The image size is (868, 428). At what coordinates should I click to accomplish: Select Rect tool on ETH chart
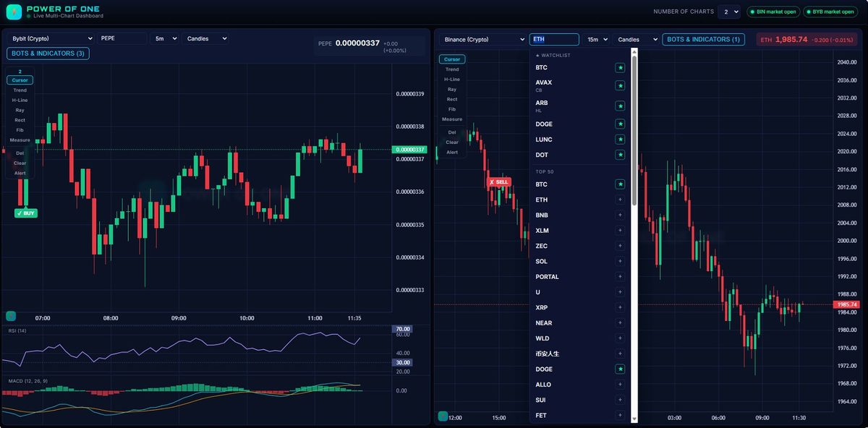point(452,99)
